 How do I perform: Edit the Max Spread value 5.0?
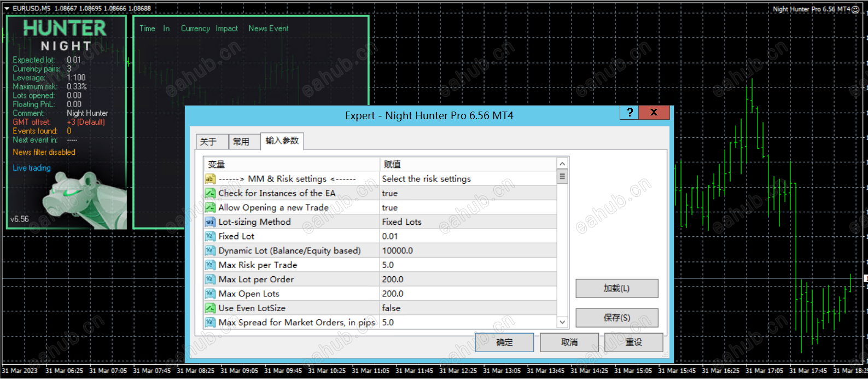pos(468,322)
